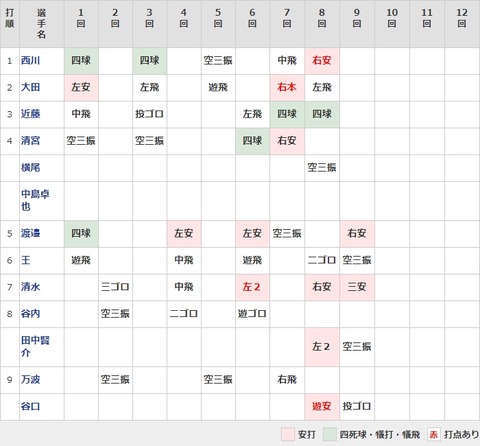Open player 大田's profile link
This screenshot has height=446, width=480.
pyautogui.click(x=30, y=87)
